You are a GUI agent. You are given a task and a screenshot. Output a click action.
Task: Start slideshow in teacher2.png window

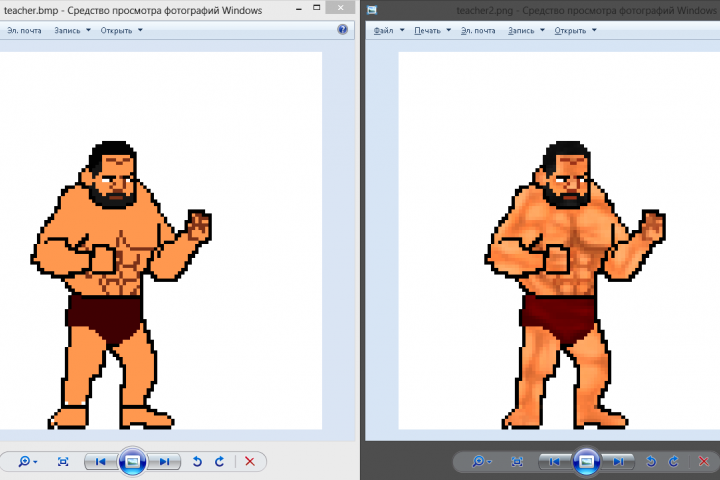(x=586, y=462)
